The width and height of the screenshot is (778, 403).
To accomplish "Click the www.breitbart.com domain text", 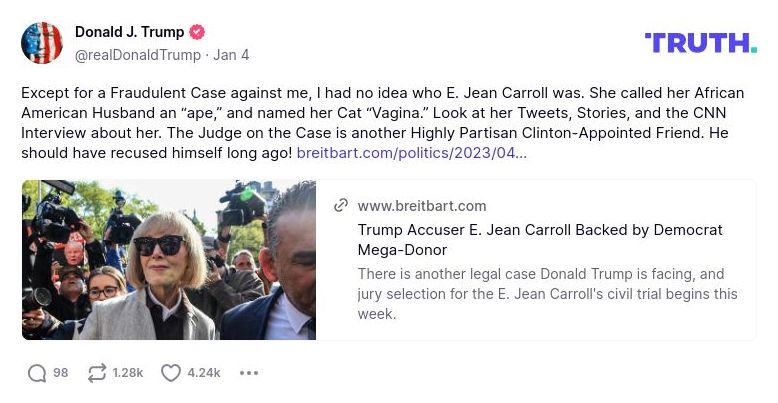I will (421, 206).
